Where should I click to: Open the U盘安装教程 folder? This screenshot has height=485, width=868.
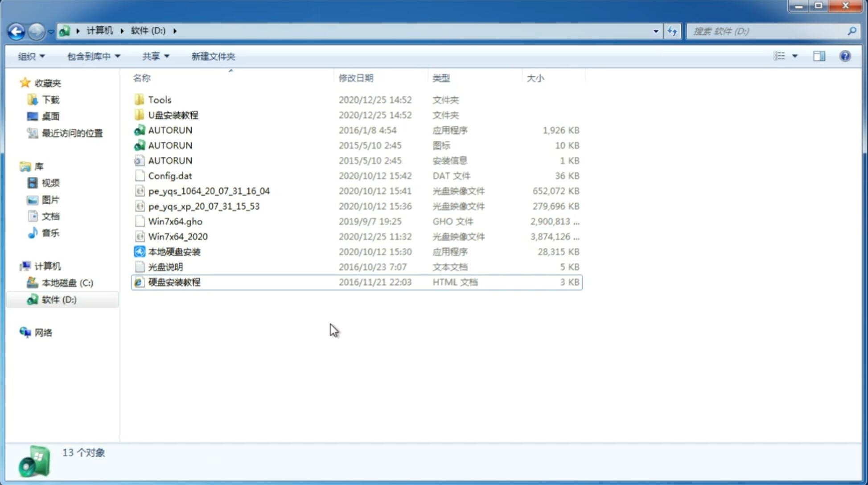tap(173, 115)
